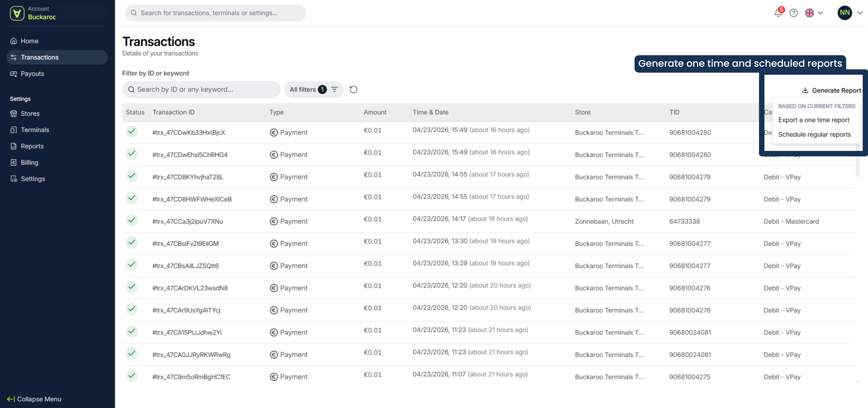Click the UK flag language icon
The height and width of the screenshot is (408, 868).
tap(809, 13)
